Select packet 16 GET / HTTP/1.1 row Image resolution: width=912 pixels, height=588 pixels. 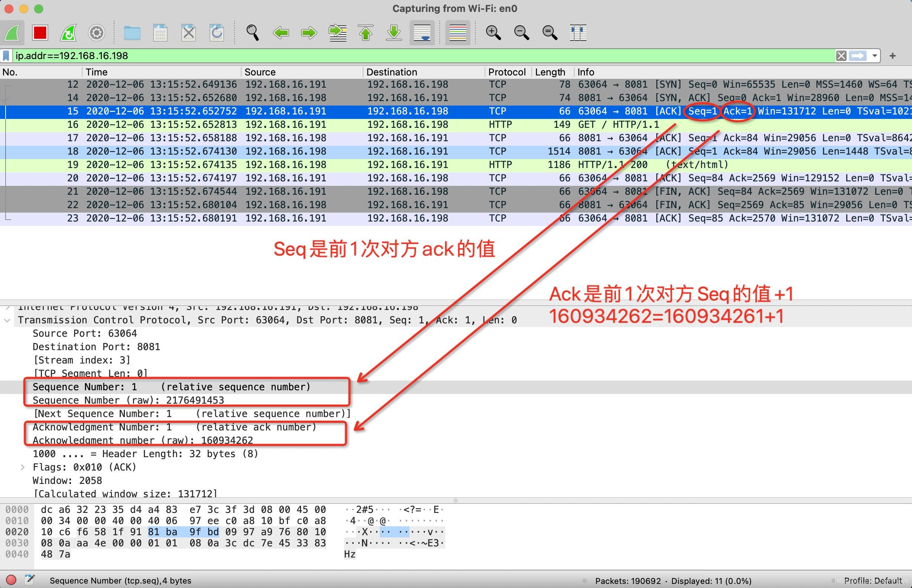tap(382, 125)
